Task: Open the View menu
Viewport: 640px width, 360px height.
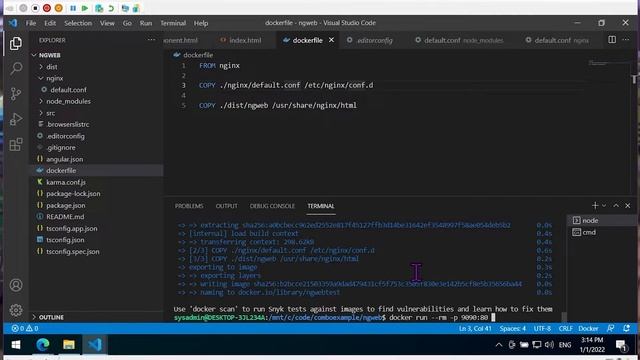Action: click(107, 23)
